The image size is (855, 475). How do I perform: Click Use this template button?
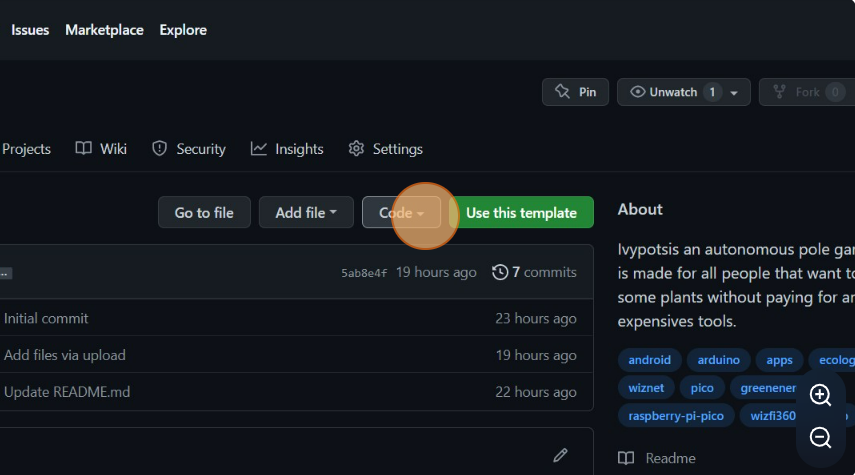pos(521,212)
